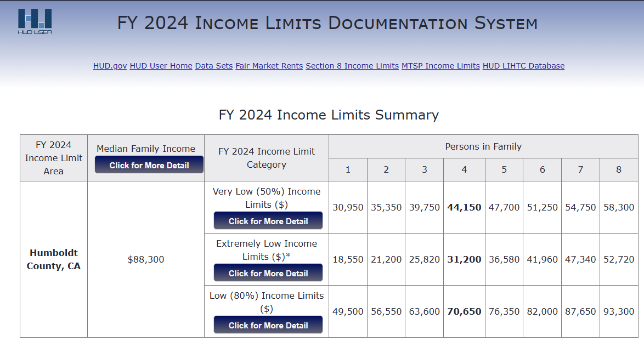This screenshot has height=341, width=644.
Task: Select the $88,300 median income value
Action: [x=146, y=259]
